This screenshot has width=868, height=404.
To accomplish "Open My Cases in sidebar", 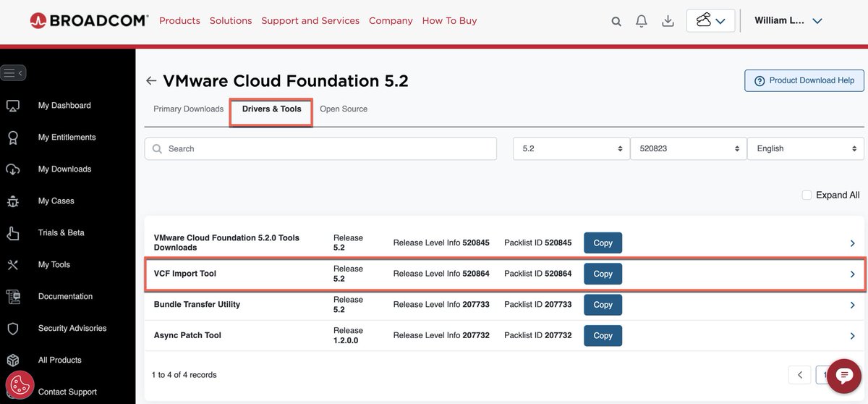I will [56, 201].
